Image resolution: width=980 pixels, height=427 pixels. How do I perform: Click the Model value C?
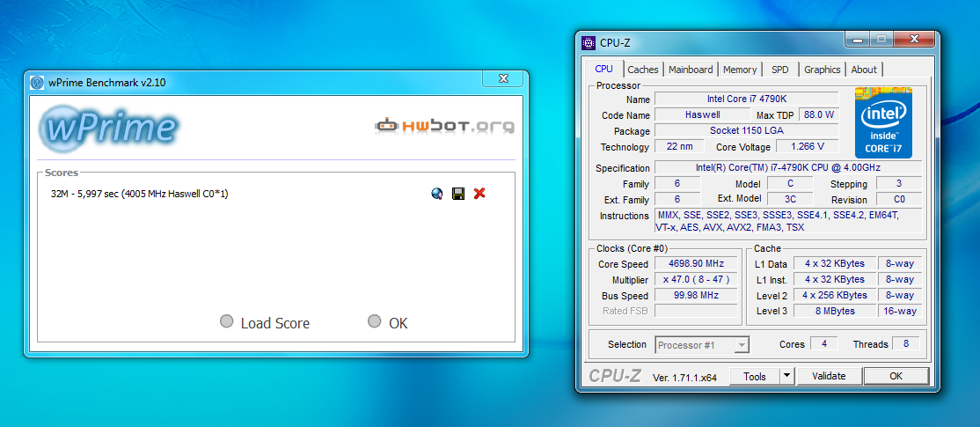point(790,183)
